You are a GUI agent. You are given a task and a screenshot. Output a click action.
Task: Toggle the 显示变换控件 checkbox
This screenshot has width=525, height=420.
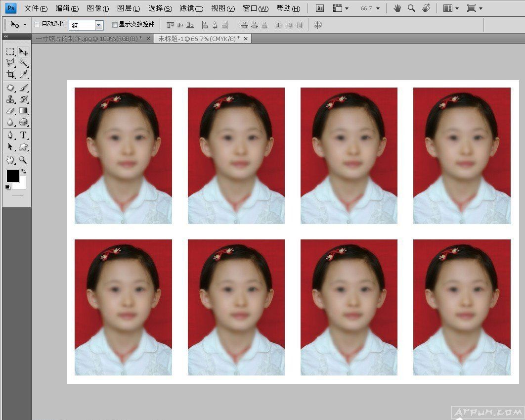pos(115,24)
